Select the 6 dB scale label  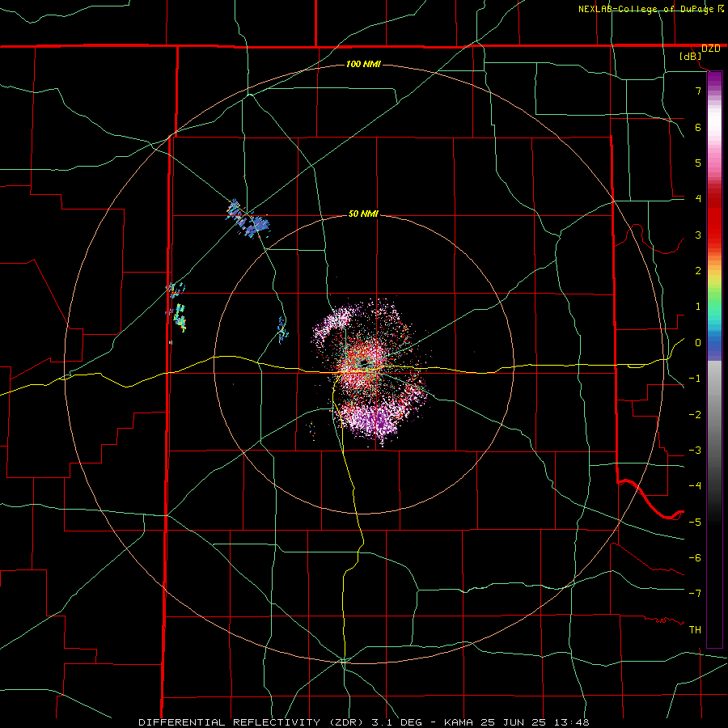(698, 127)
